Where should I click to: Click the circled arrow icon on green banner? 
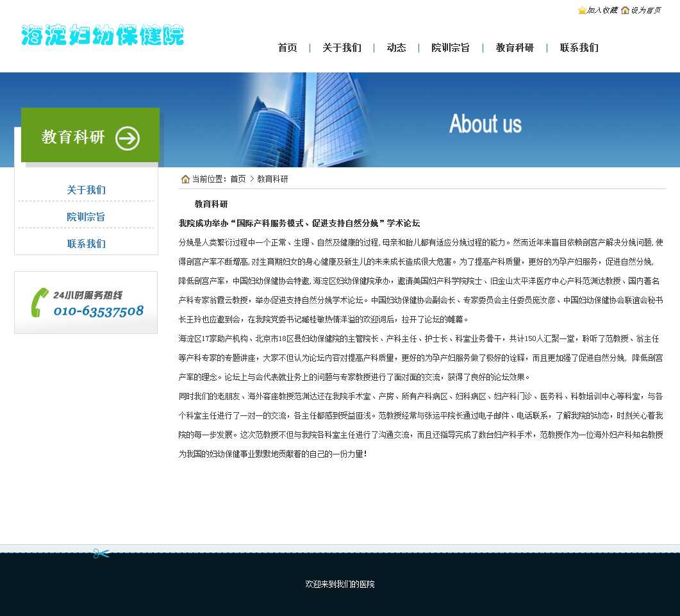128,138
